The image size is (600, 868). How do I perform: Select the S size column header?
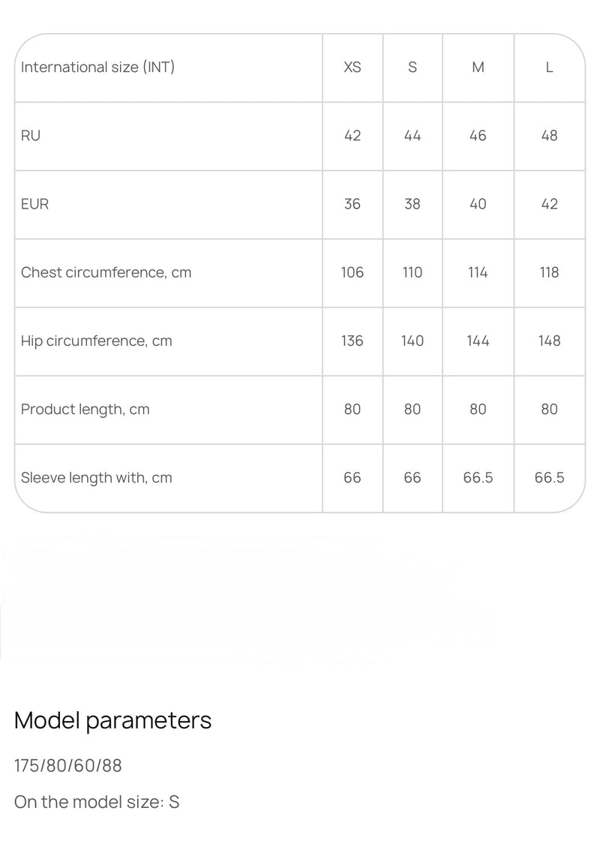pyautogui.click(x=412, y=68)
